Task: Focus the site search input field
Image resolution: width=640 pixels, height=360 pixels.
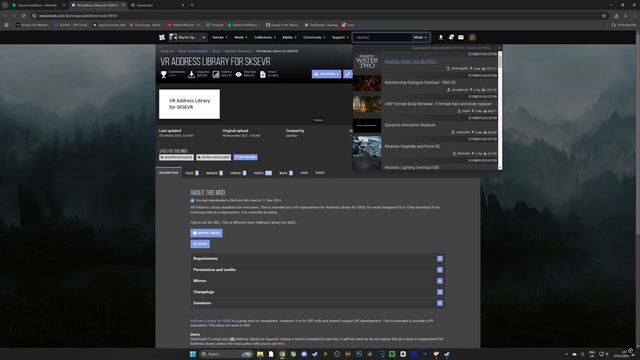Action: tap(382, 37)
